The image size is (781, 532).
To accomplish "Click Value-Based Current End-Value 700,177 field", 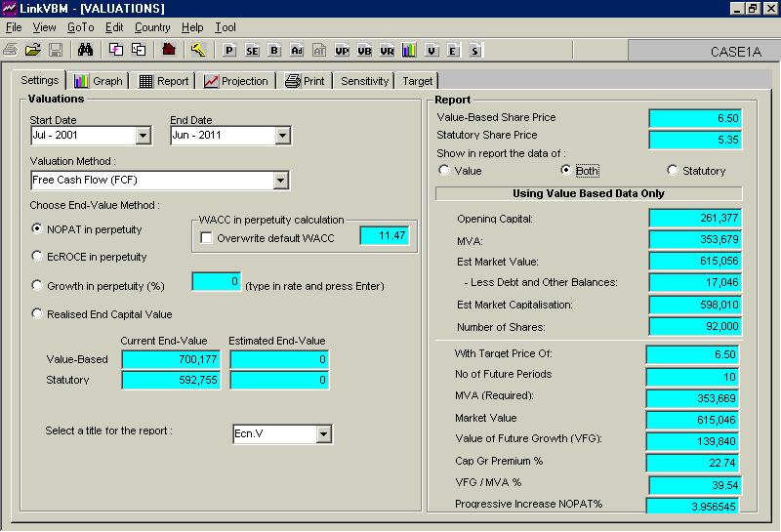I will [171, 359].
